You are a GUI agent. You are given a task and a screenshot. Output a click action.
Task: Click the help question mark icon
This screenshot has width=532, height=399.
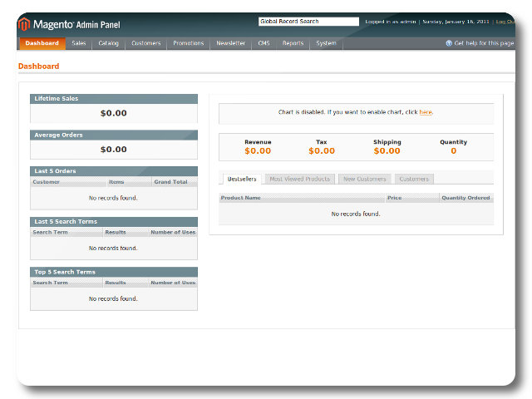[449, 43]
